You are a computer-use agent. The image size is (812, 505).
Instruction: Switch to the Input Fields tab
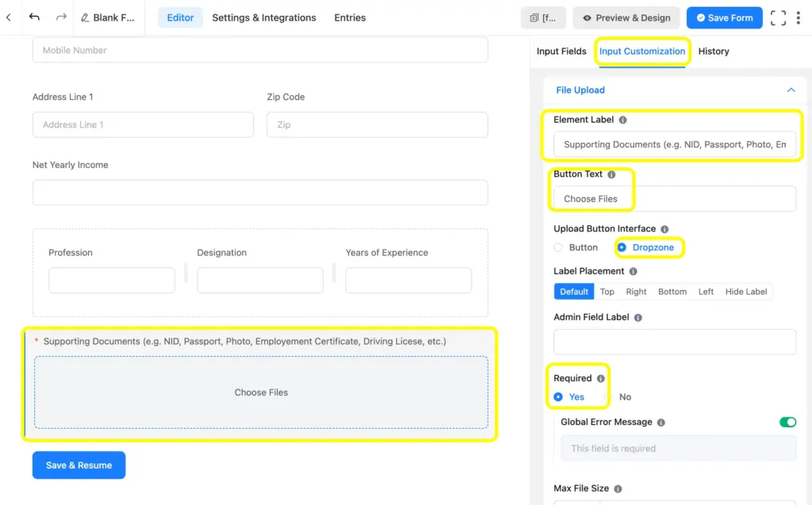561,51
